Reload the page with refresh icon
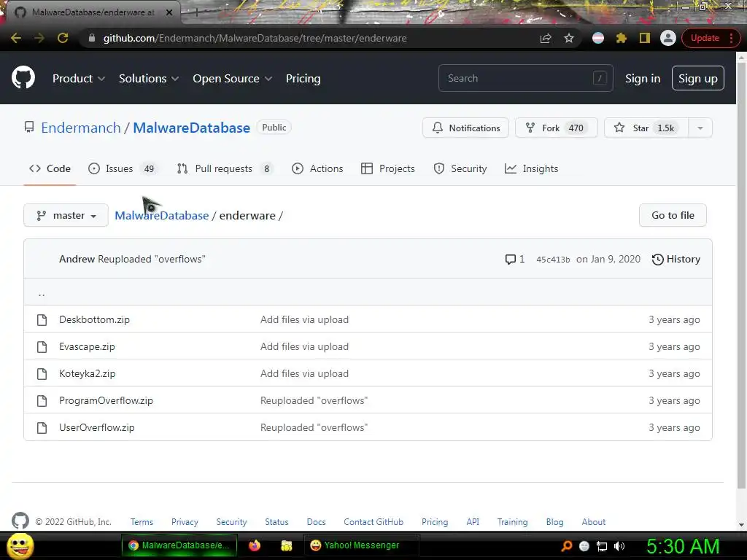Screen dimensions: 747x560 tap(63, 38)
